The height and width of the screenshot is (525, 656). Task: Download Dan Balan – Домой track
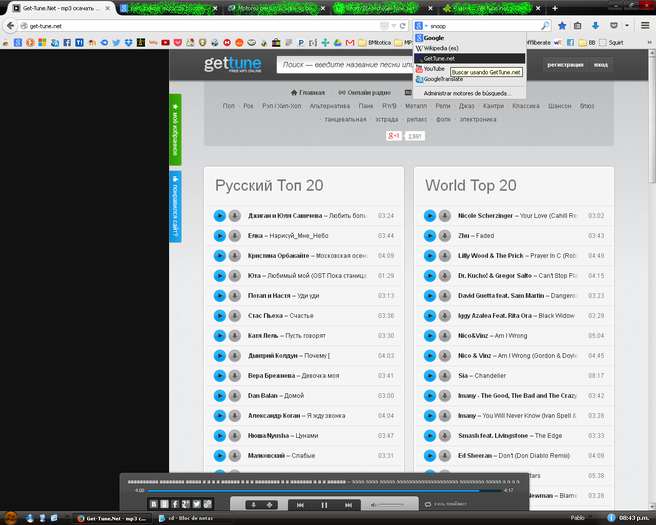[x=234, y=396]
